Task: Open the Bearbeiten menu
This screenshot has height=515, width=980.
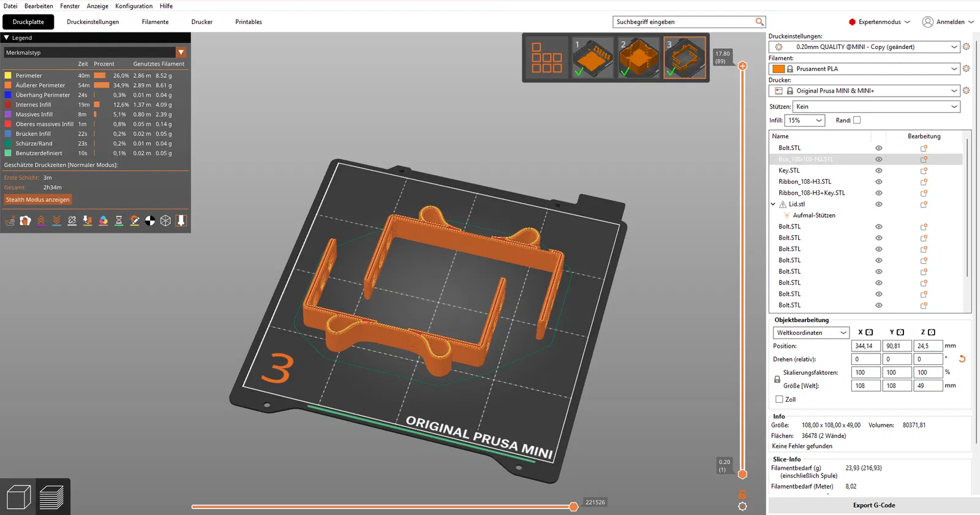Action: tap(39, 6)
